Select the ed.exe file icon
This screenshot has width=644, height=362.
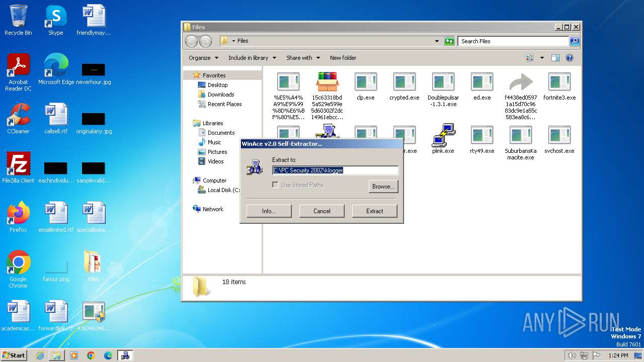482,82
